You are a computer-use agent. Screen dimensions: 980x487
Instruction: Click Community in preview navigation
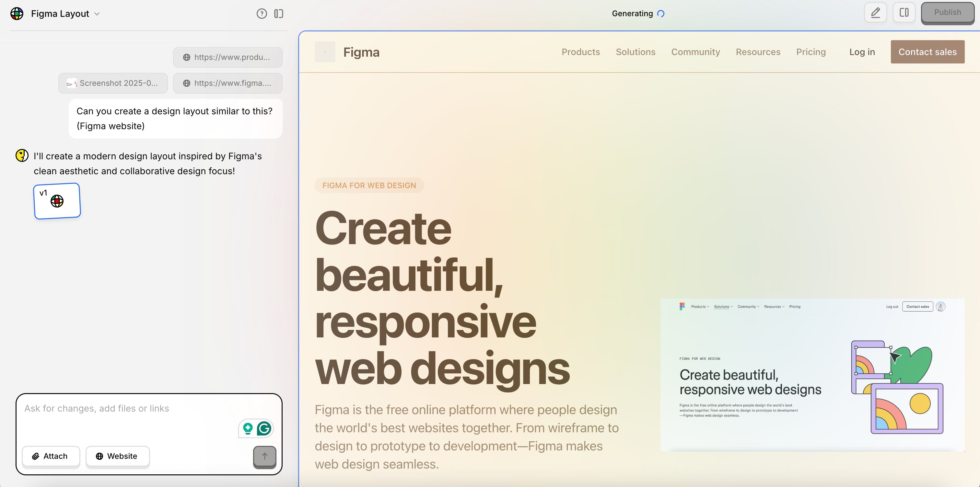click(695, 52)
